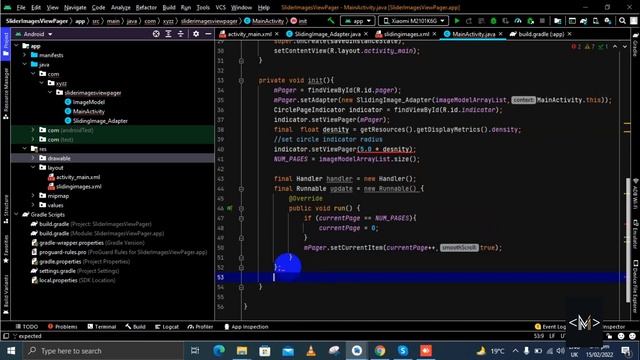The height and width of the screenshot is (360, 640).
Task: Open VLC from the taskbar
Action: (x=311, y=351)
